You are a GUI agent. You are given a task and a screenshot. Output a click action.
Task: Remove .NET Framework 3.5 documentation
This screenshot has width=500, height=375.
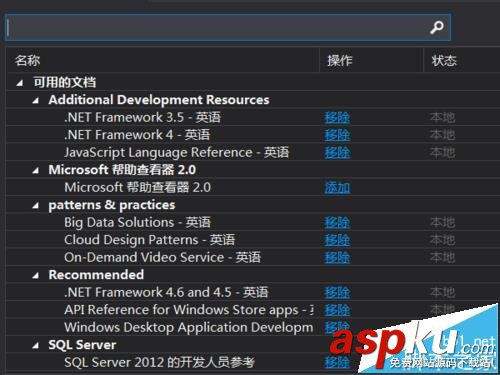click(x=337, y=117)
